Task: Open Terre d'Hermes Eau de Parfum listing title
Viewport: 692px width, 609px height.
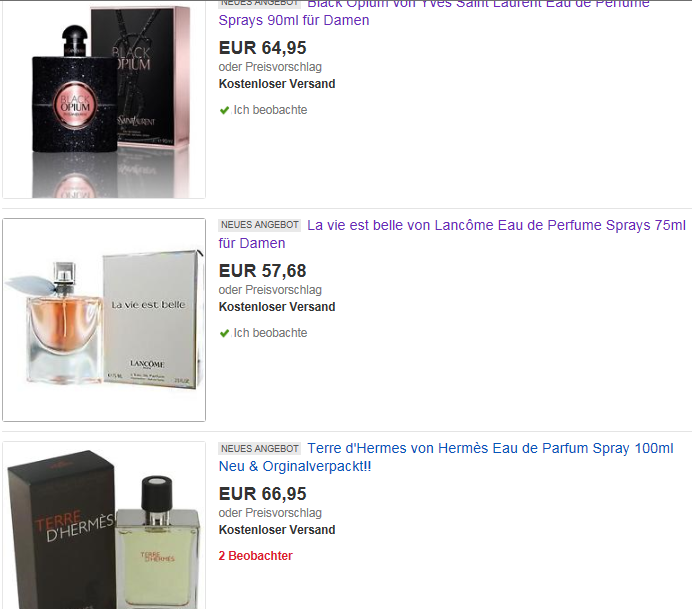Action: [x=446, y=457]
